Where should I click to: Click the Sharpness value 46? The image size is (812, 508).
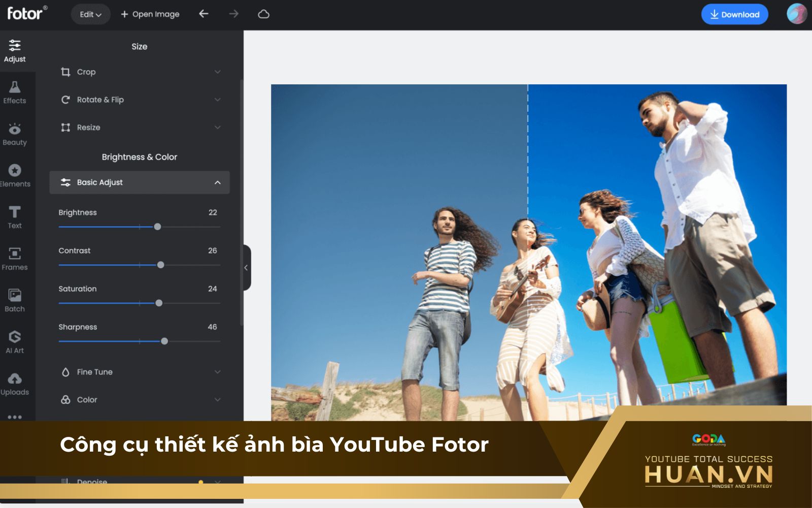(213, 327)
